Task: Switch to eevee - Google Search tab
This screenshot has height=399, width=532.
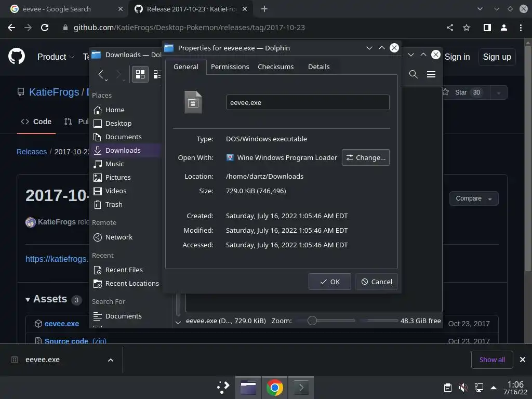Action: pyautogui.click(x=64, y=9)
